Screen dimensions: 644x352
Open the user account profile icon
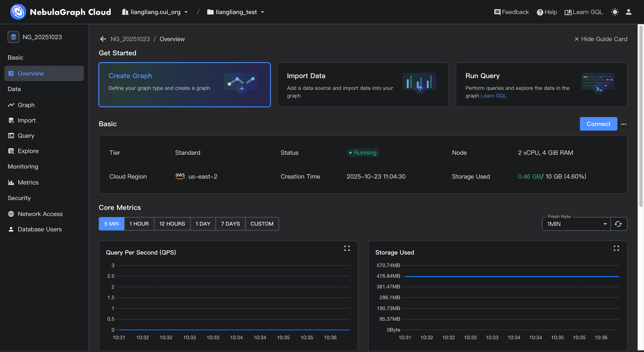click(x=628, y=12)
